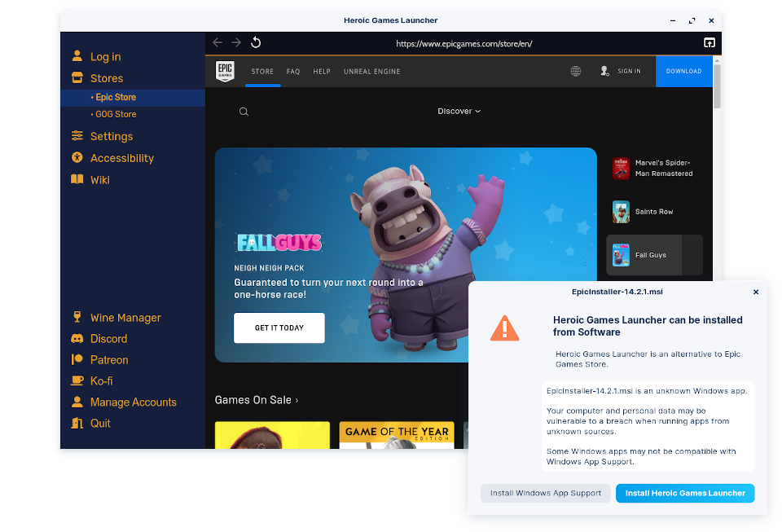The image size is (782, 532).
Task: Open the FAQ tab in store header
Action: [293, 72]
